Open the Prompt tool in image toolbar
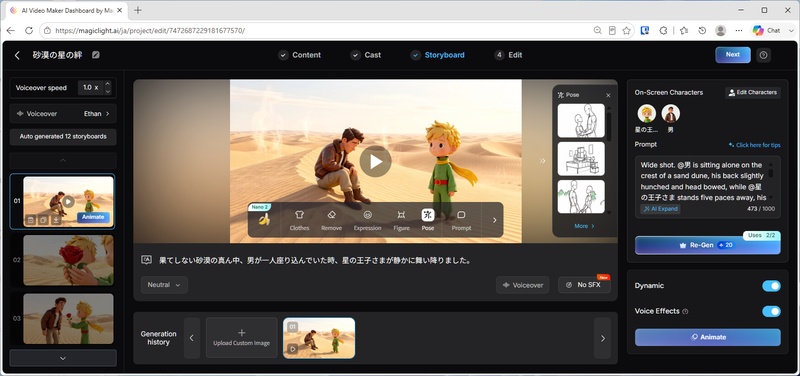Image resolution: width=800 pixels, height=376 pixels. (461, 220)
